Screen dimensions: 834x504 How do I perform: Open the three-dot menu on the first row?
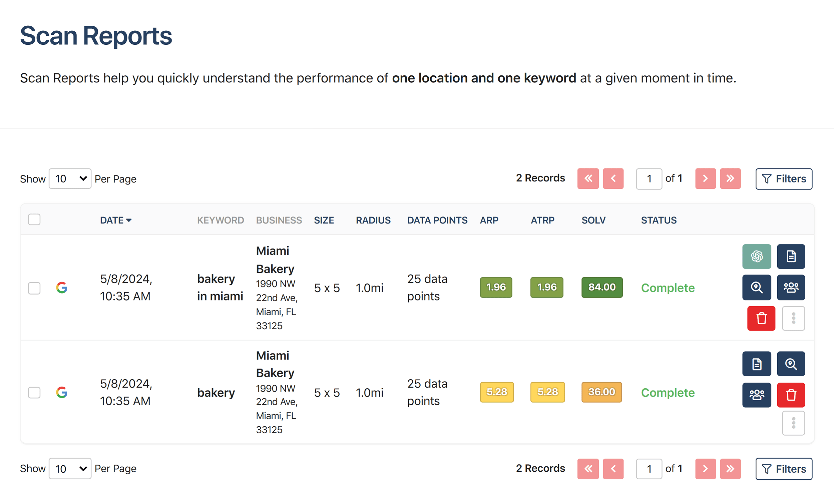(794, 318)
